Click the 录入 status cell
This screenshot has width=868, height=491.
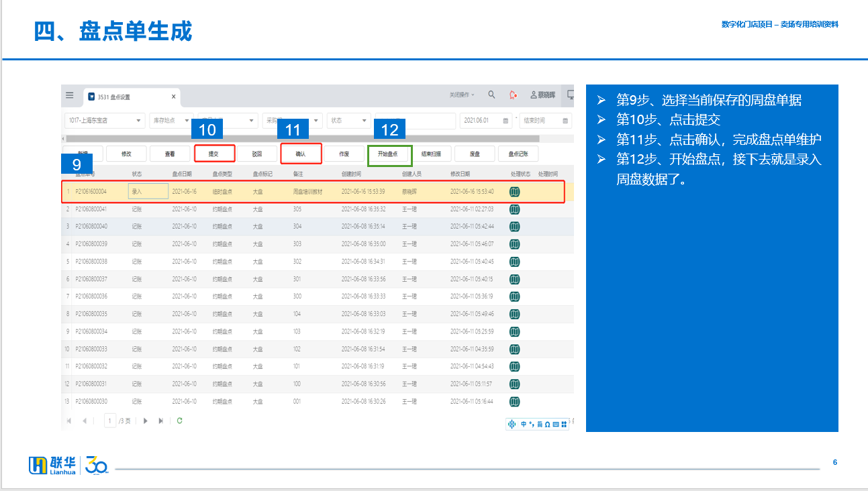(x=148, y=192)
